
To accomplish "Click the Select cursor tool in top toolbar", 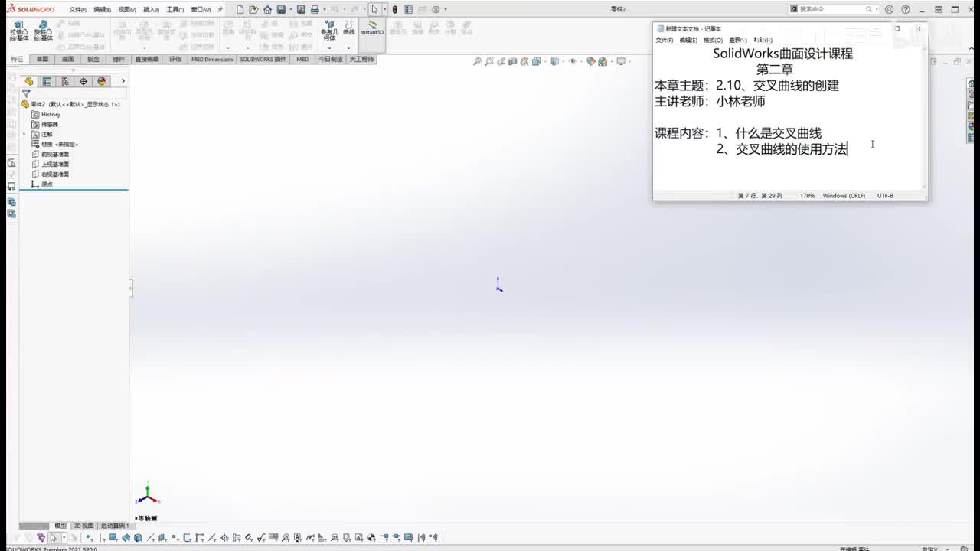I will click(x=374, y=9).
